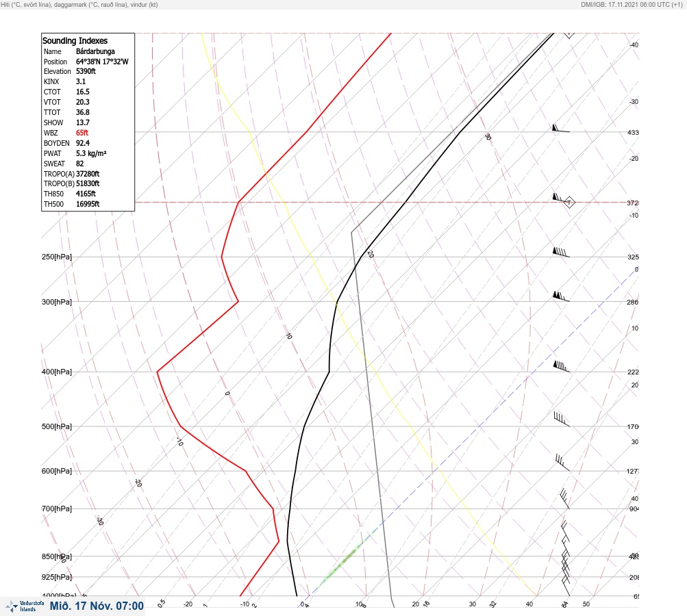Image resolution: width=687 pixels, height=616 pixels.
Task: Click the wind barb at 300 hPa level
Action: (x=561, y=296)
